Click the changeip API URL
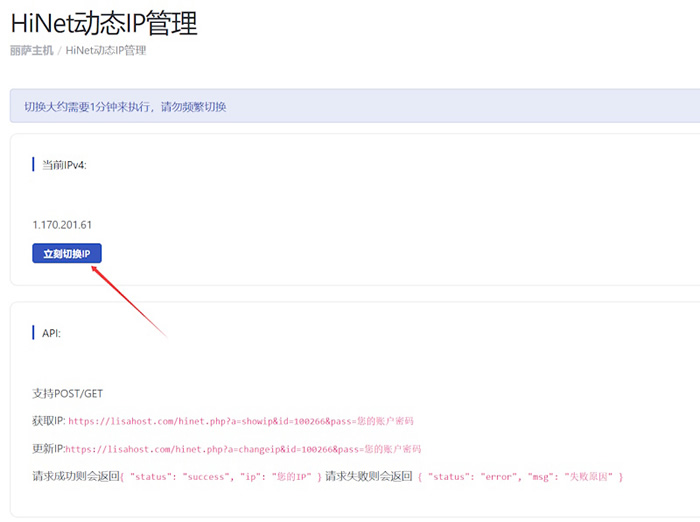The width and height of the screenshot is (700, 522). pyautogui.click(x=244, y=449)
